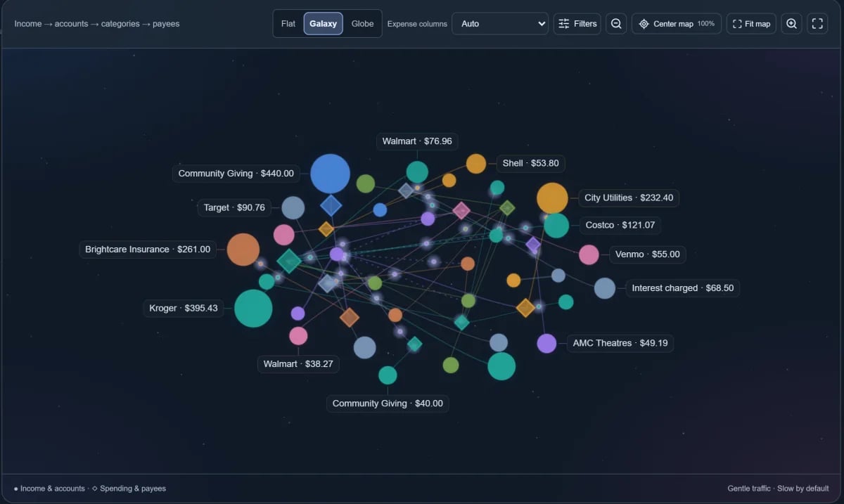
Task: Click the Walmart · $38.27 label
Action: point(298,364)
